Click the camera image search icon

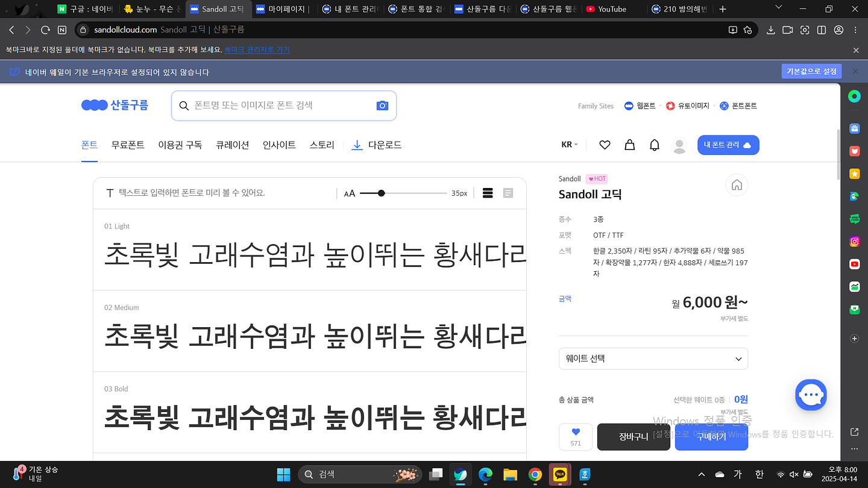click(382, 105)
